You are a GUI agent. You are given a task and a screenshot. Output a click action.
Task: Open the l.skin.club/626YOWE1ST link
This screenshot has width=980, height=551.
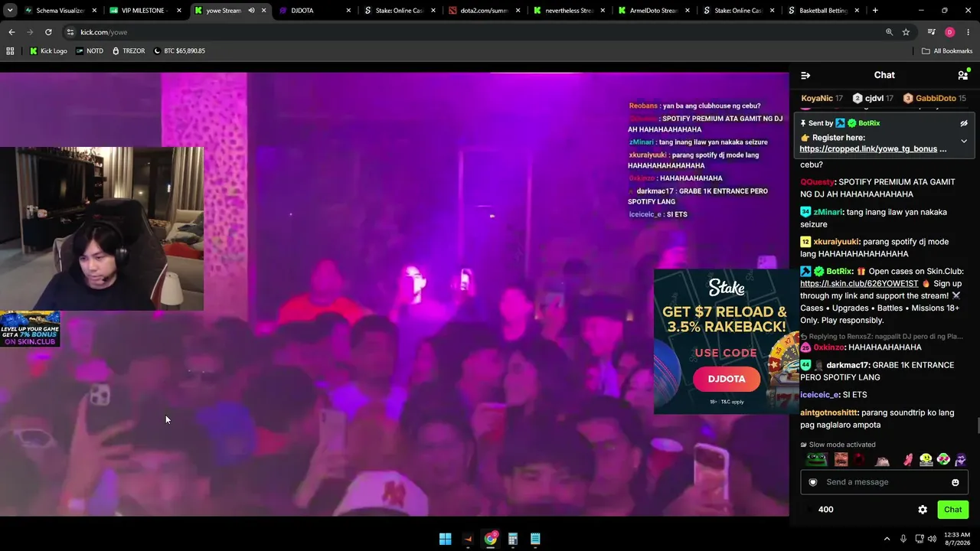point(859,284)
